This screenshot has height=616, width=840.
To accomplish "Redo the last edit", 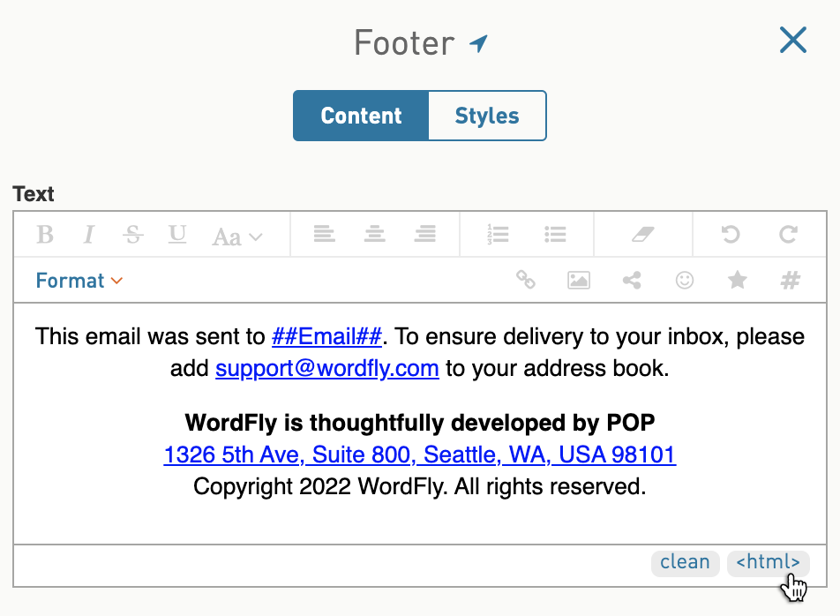I will click(x=788, y=234).
